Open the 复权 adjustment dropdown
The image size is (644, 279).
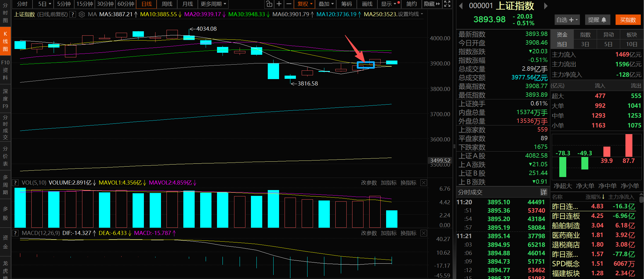click(305, 4)
